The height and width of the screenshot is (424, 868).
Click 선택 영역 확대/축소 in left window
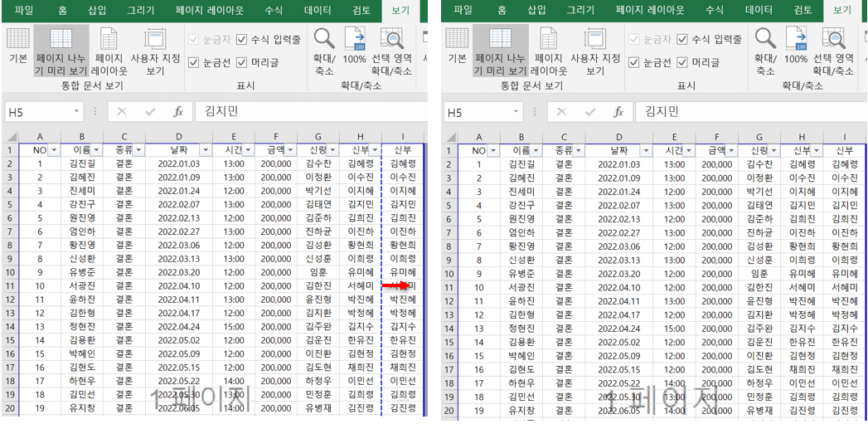tap(391, 51)
